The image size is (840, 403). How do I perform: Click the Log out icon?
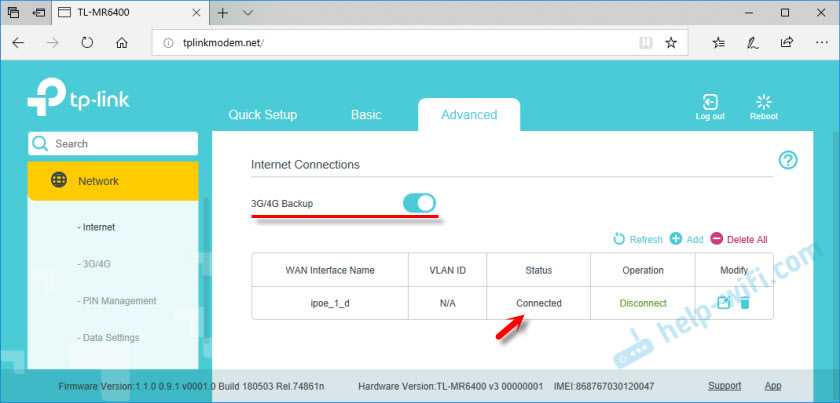(x=709, y=102)
